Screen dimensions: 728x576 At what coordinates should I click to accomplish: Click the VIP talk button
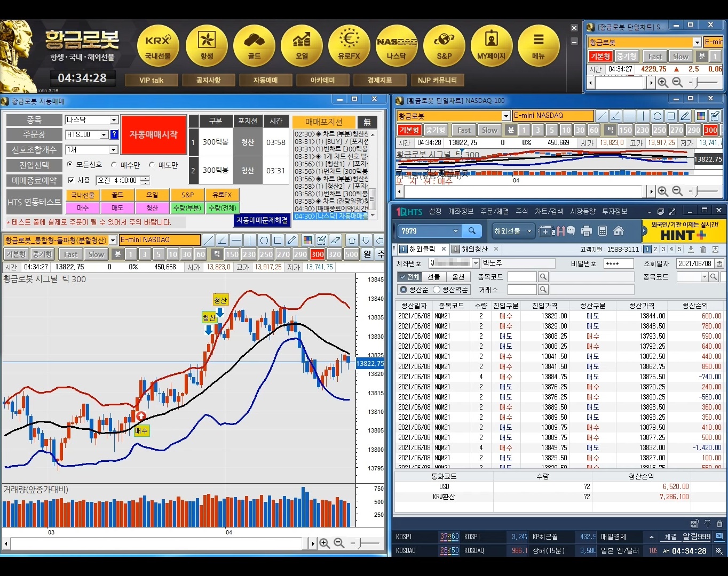click(152, 80)
